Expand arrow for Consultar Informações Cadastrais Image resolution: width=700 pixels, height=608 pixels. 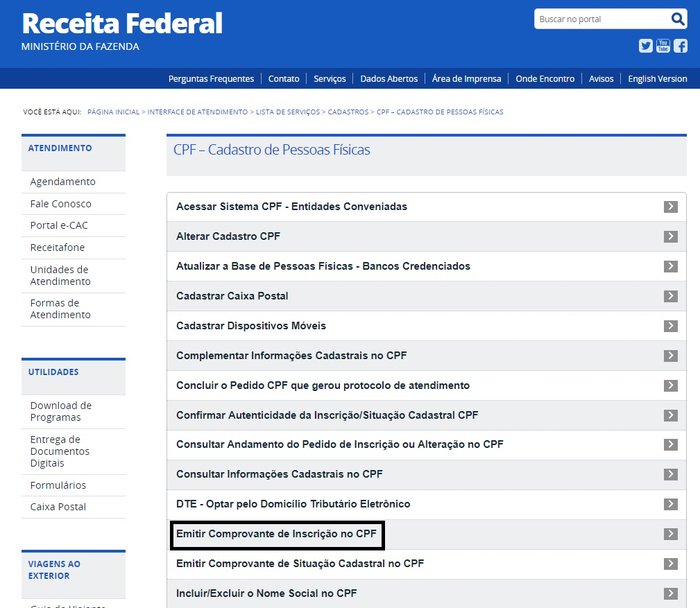point(671,475)
